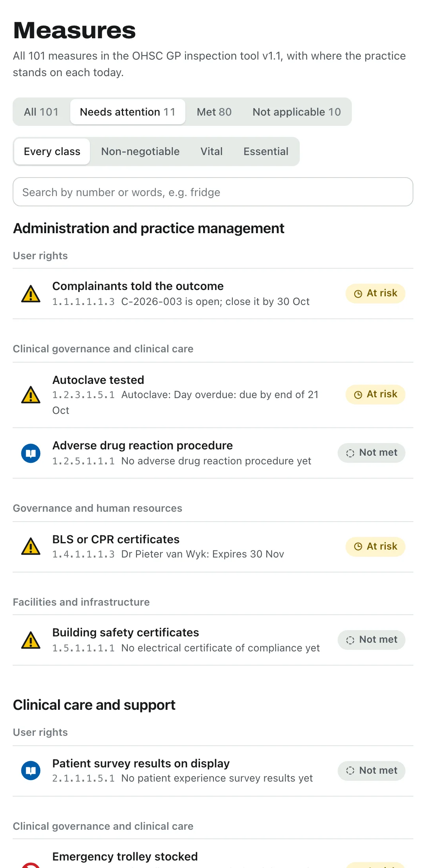426x868 pixels.
Task: Click warning icon beside Autoclave tested
Action: pyautogui.click(x=31, y=395)
